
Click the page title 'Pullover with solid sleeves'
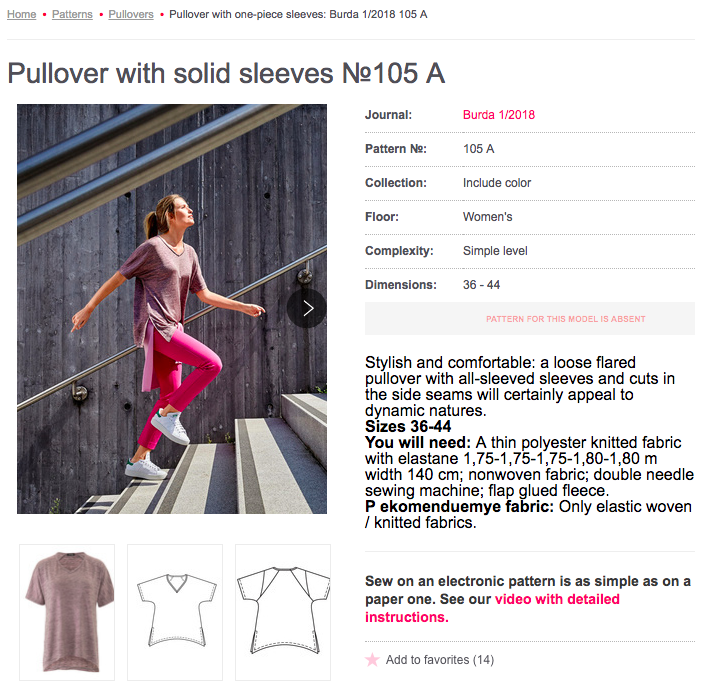(x=226, y=73)
